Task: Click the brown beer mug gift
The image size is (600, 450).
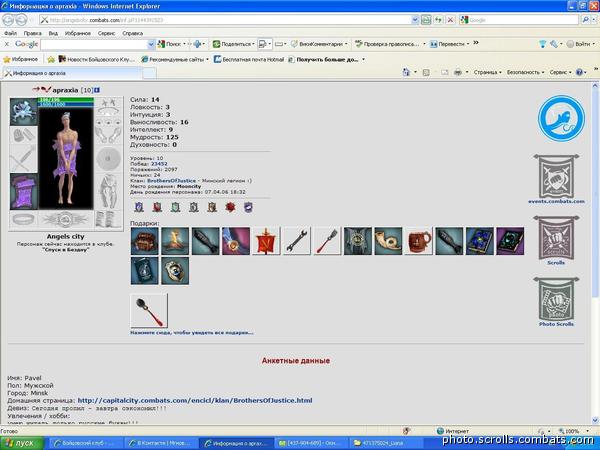Action: tap(419, 241)
